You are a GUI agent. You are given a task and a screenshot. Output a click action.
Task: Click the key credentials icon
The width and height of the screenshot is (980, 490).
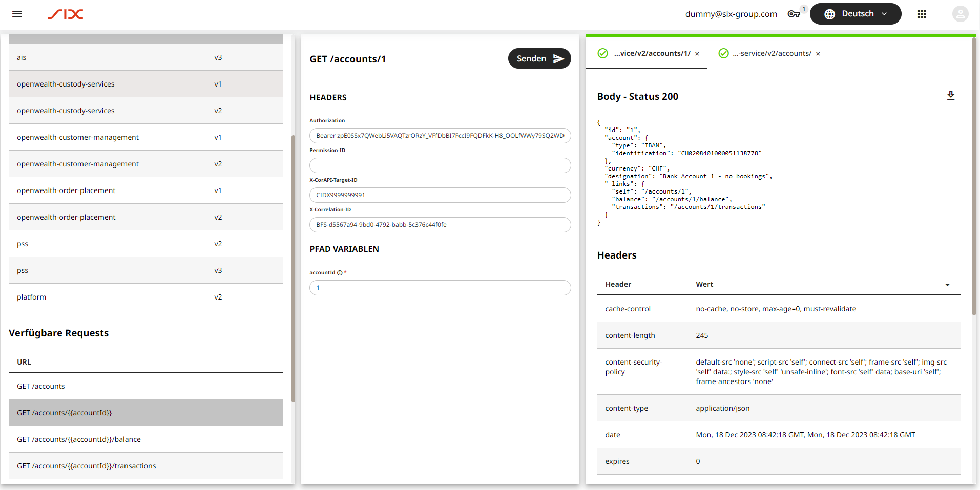[x=794, y=14]
